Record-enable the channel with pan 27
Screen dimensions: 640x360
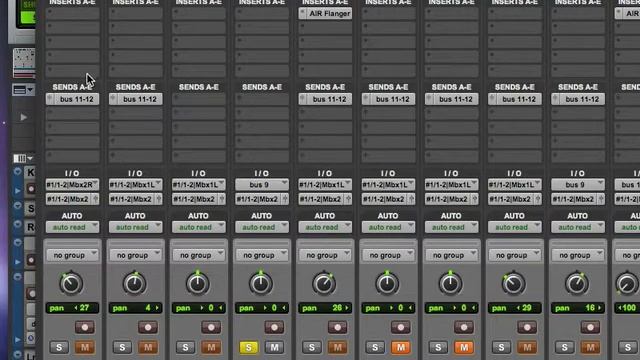tap(84, 327)
